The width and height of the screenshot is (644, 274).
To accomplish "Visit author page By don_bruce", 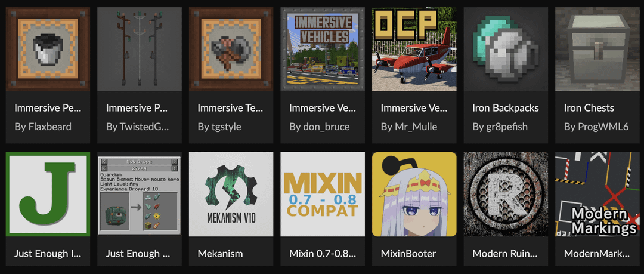I will coord(319,127).
